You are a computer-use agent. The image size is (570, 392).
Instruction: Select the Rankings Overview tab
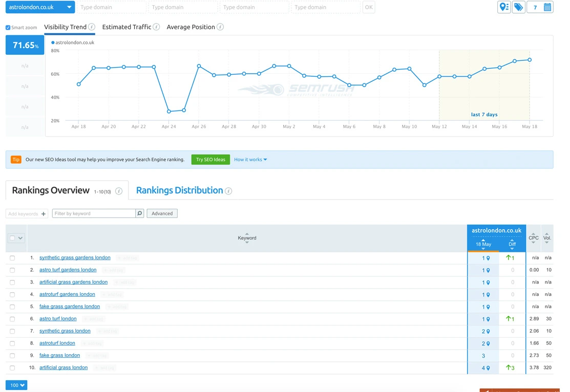51,190
